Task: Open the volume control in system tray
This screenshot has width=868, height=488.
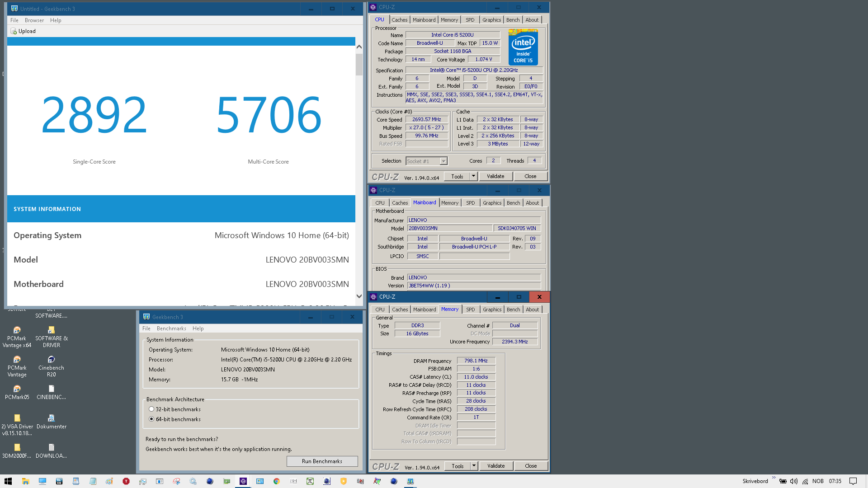Action: [x=794, y=481]
